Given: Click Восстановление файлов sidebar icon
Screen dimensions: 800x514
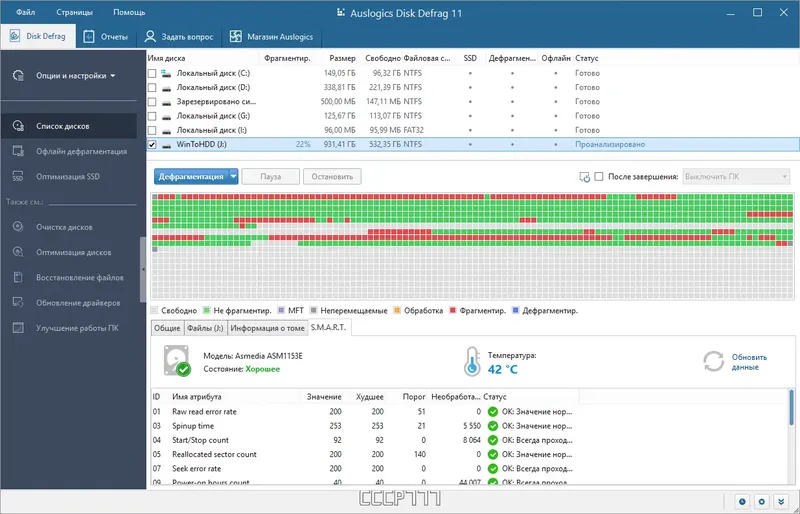Looking at the screenshot, I should [x=18, y=277].
